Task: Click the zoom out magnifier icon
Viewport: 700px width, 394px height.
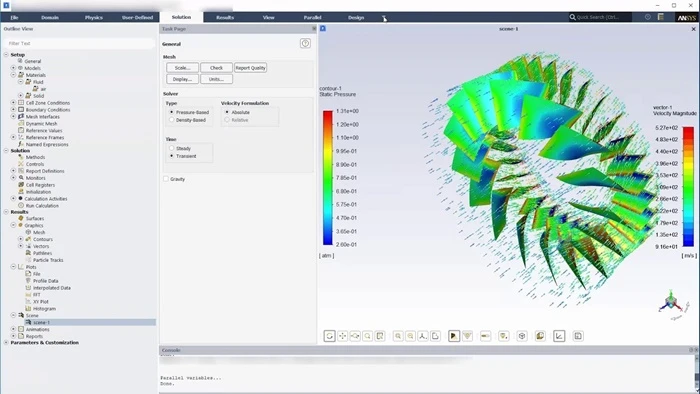Action: point(410,336)
